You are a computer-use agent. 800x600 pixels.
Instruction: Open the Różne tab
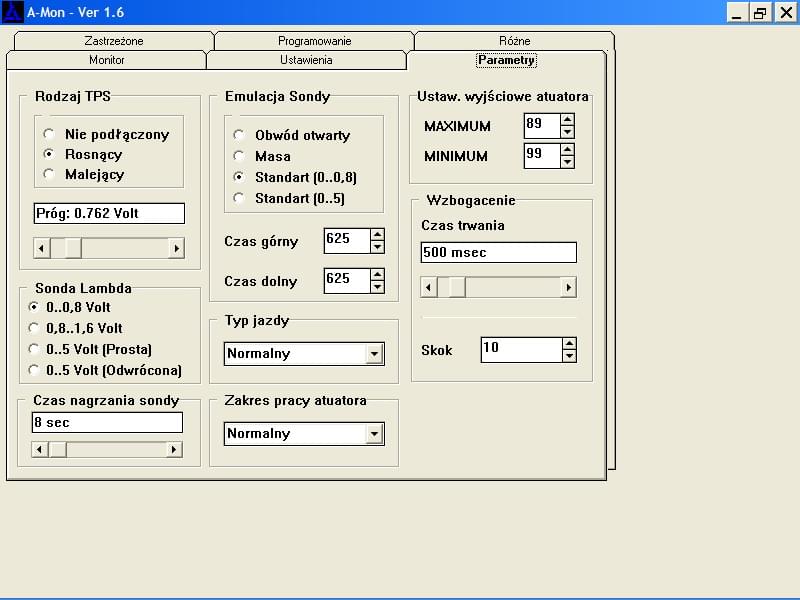(x=514, y=41)
